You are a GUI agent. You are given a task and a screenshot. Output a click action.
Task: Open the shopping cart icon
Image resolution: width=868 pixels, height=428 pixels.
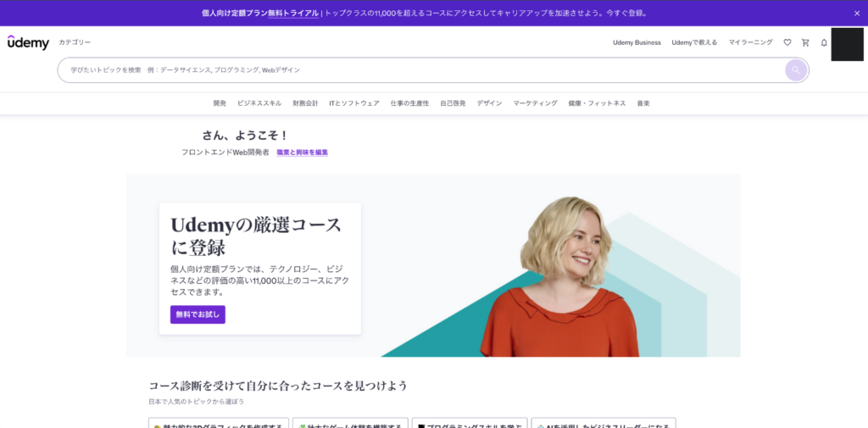click(x=805, y=42)
